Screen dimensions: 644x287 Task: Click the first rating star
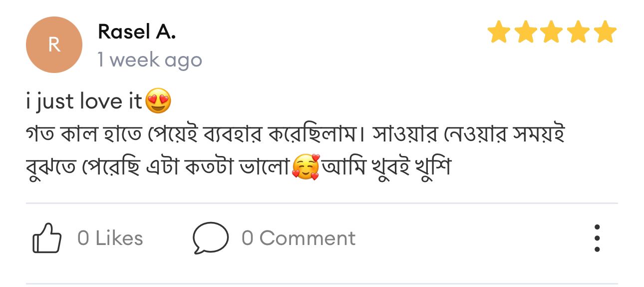[x=498, y=33]
